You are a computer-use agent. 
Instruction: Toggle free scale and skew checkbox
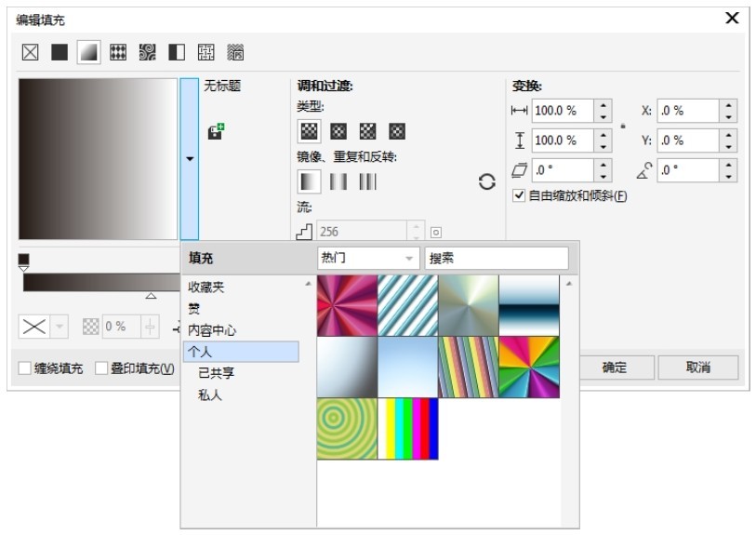tap(519, 195)
